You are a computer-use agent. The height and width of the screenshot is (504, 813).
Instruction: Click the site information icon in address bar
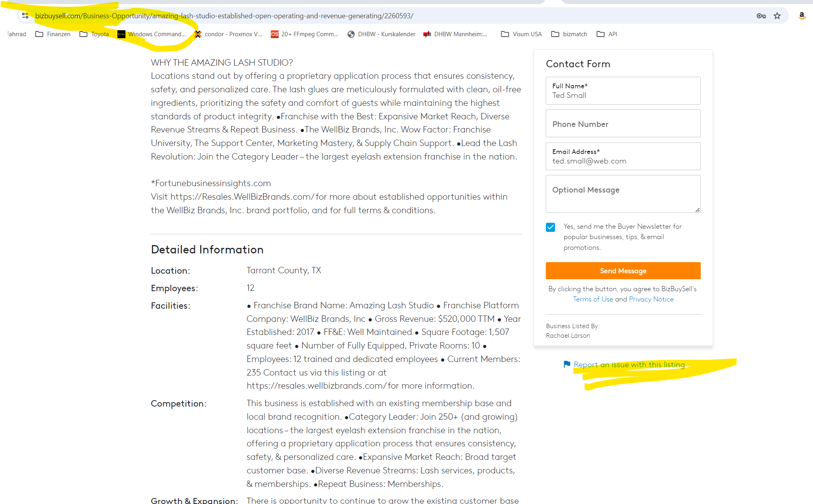(25, 16)
